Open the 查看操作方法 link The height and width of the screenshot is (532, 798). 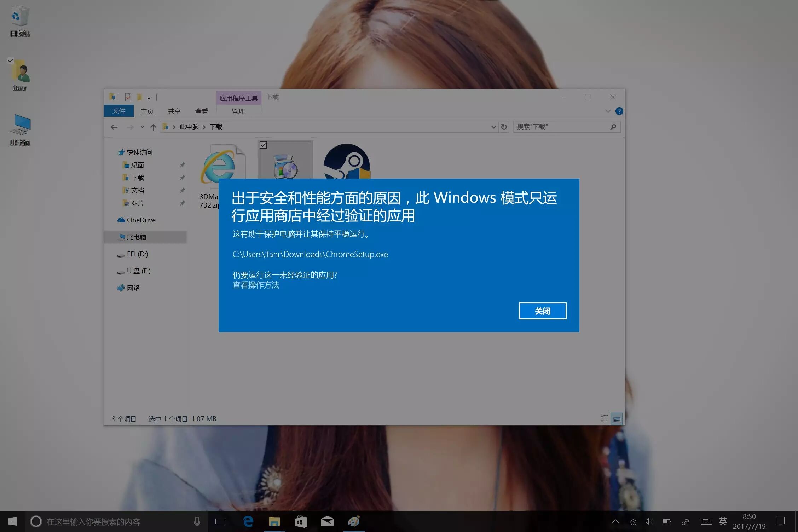[x=256, y=285]
